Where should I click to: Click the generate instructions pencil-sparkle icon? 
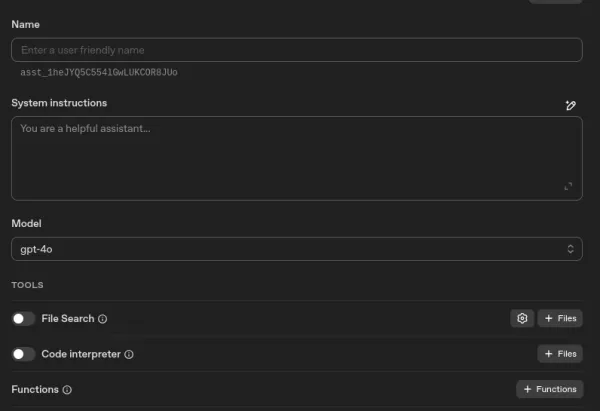(x=570, y=105)
